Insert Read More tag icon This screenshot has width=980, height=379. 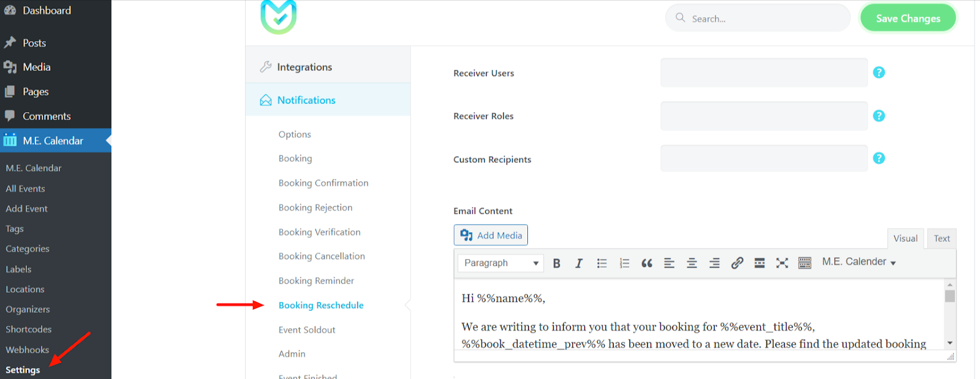(x=759, y=263)
